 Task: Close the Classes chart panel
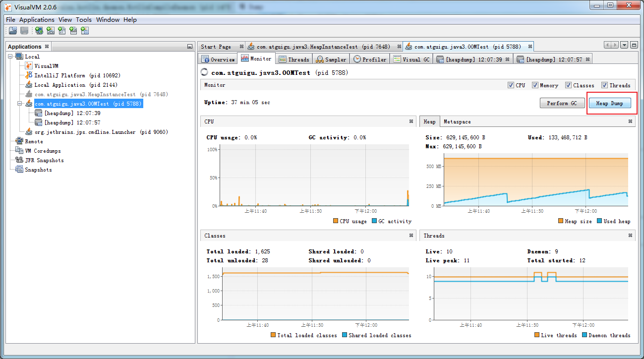coord(411,235)
